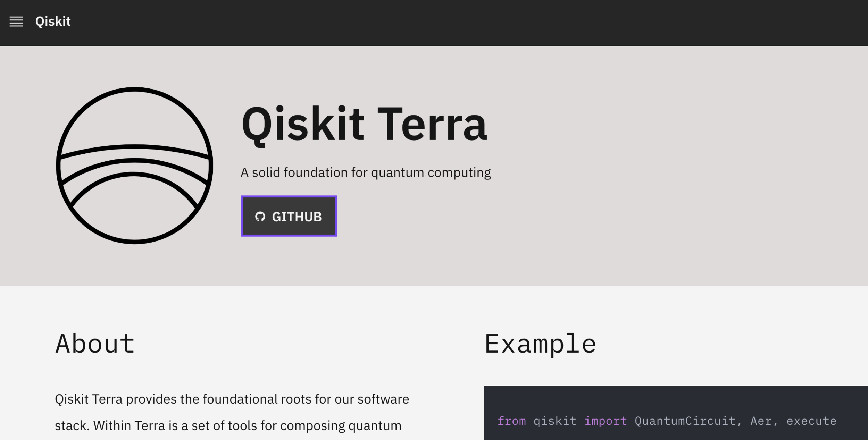Click the Qiskit home link in header
Screen dimensions: 868x440
(53, 22)
